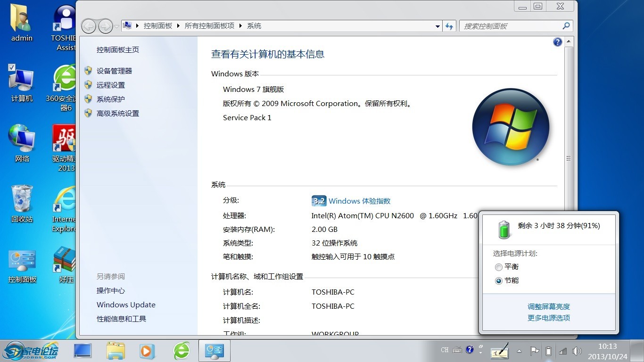Open the 驱动精灵 2013 desktop shortcut
This screenshot has height=362, width=644.
[64, 148]
